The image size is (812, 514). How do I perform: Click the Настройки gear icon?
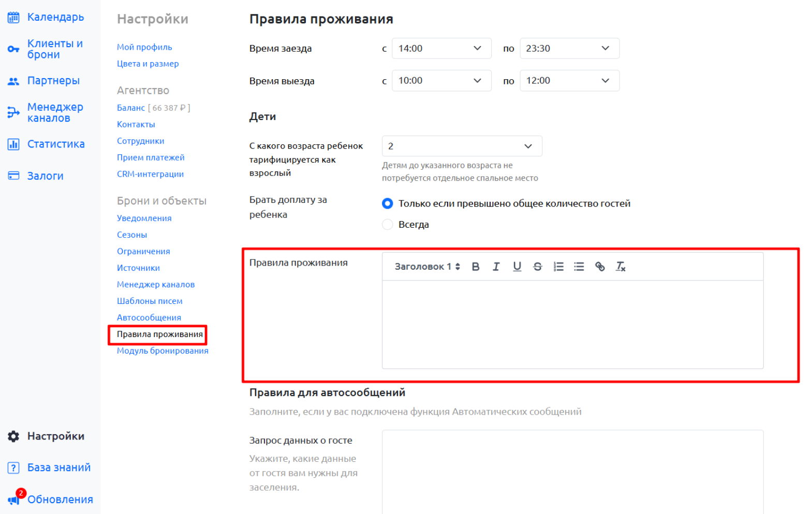(13, 436)
